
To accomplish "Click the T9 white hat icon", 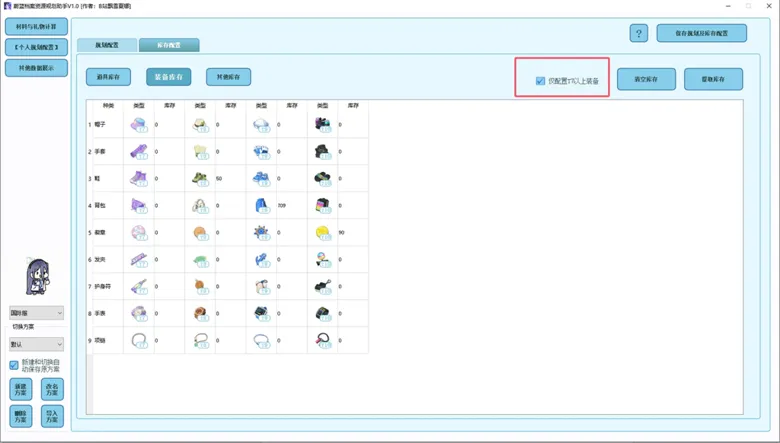I will [x=261, y=124].
